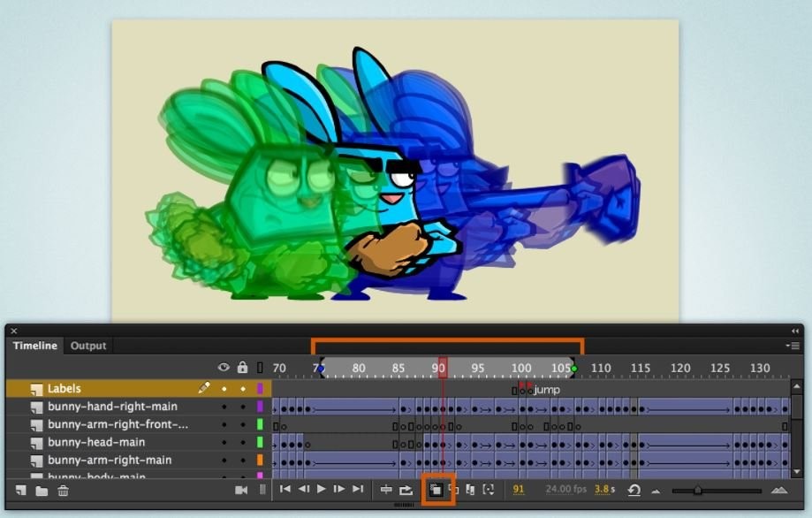812x518 pixels.
Task: Select the Timeline tab
Action: (x=34, y=346)
